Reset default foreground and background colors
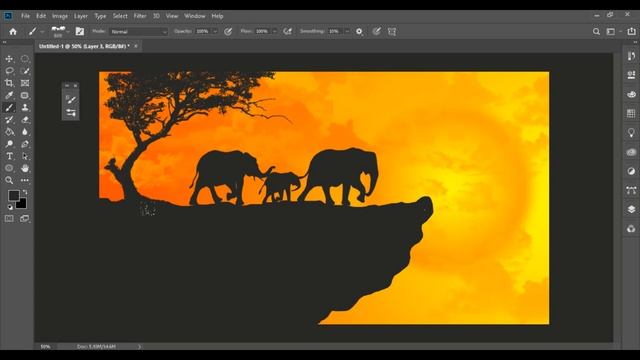The height and width of the screenshot is (360, 640). 10,207
